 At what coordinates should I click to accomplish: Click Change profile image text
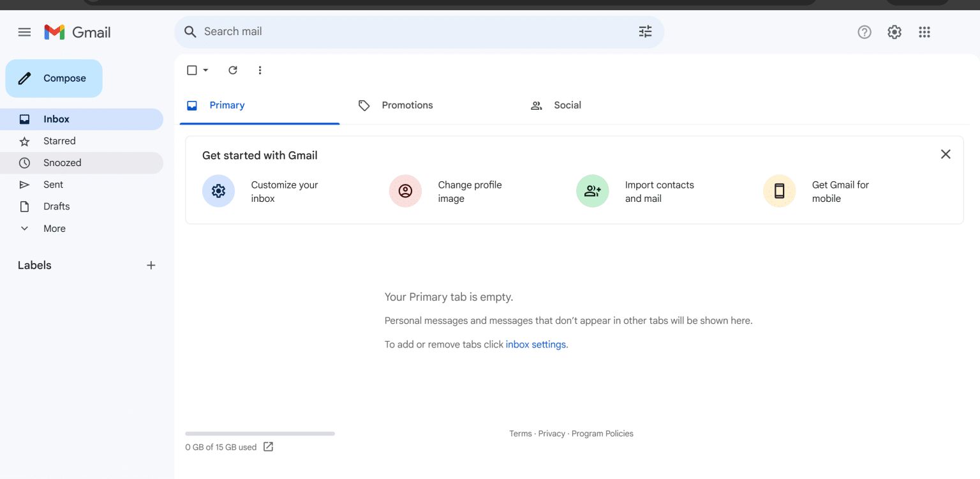coord(470,192)
